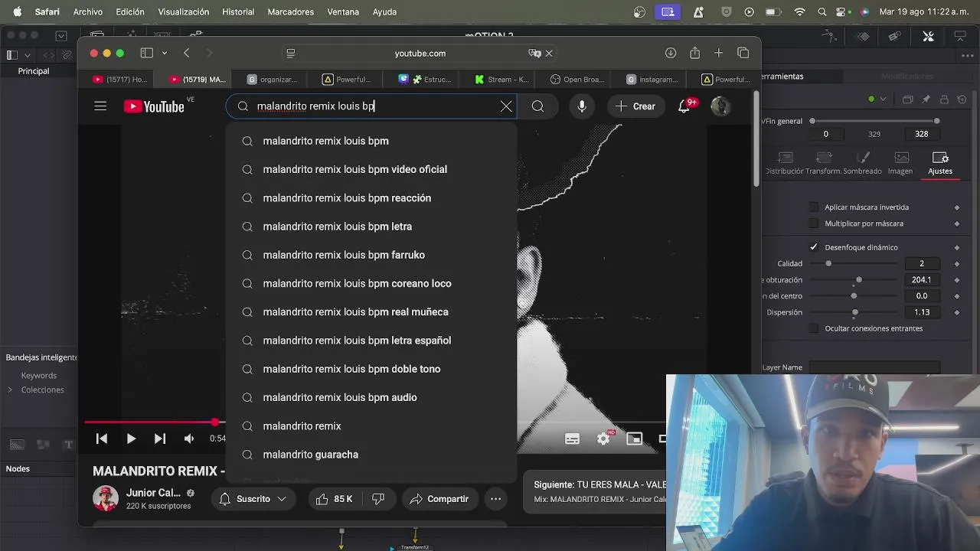Open the Sombreado tab in inspector
This screenshot has width=980, height=551.
coord(862,163)
